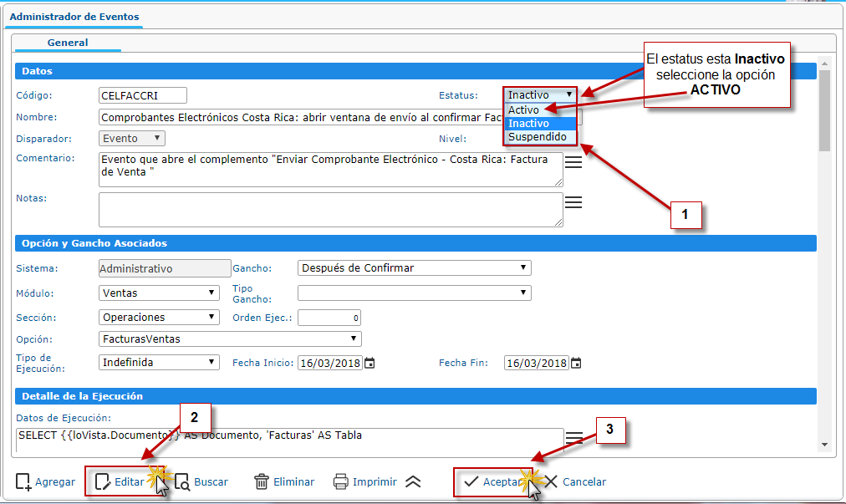The height and width of the screenshot is (504, 846).
Task: Expand options with double chevron beside Imprimir
Action: [x=413, y=481]
